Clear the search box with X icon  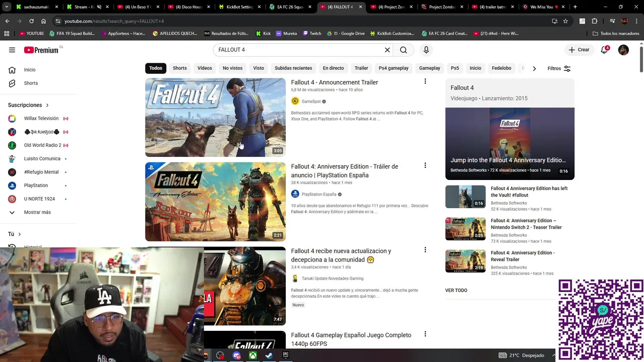387,50
